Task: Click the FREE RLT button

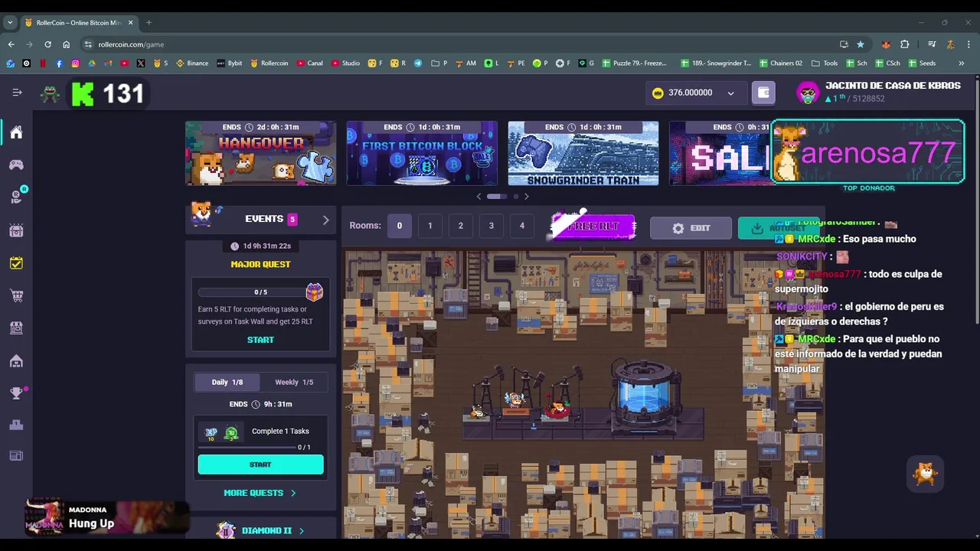Action: (593, 227)
